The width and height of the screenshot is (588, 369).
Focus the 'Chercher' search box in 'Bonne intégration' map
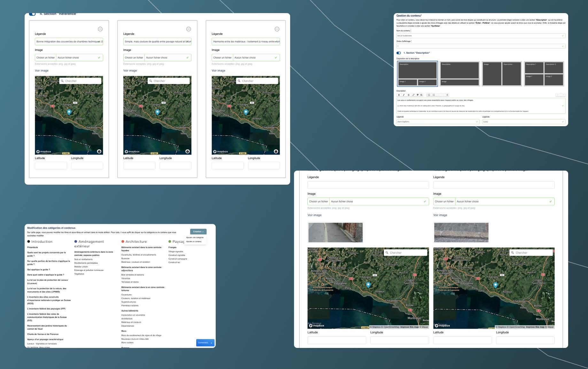coord(81,81)
